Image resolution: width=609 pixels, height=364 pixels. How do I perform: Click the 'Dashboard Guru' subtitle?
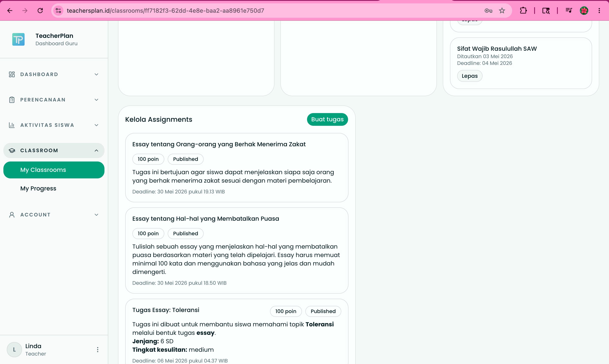56,43
